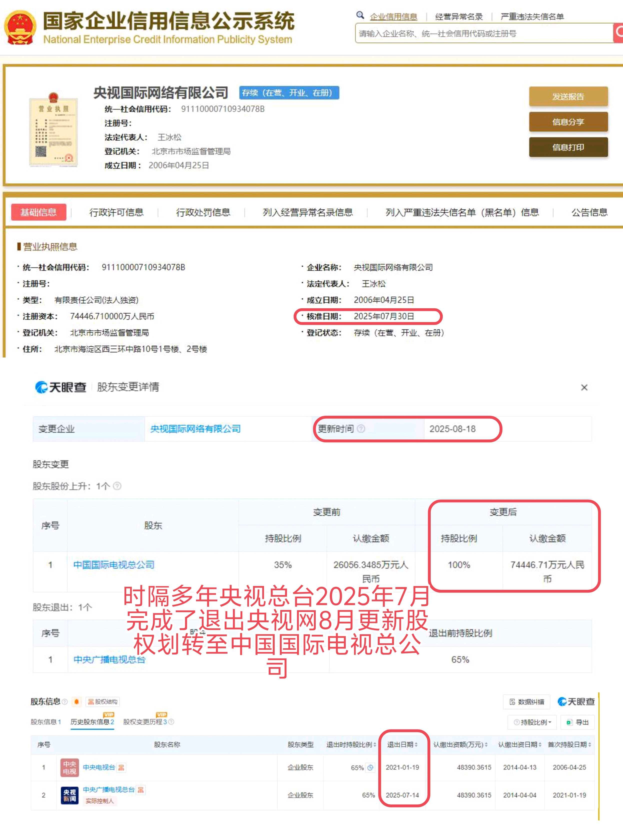Click the orange bell alert icon beside 股东信息
Screen dimensions: 623x840
76,702
